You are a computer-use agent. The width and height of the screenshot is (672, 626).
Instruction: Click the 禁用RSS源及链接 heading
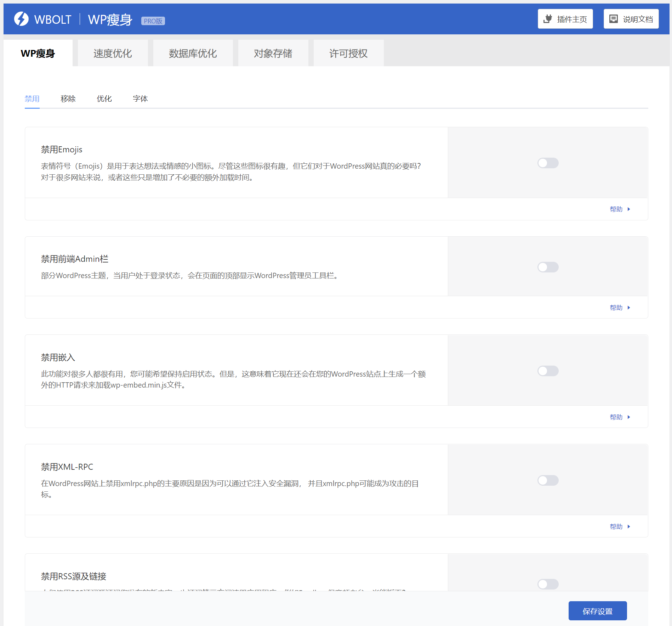pos(74,576)
